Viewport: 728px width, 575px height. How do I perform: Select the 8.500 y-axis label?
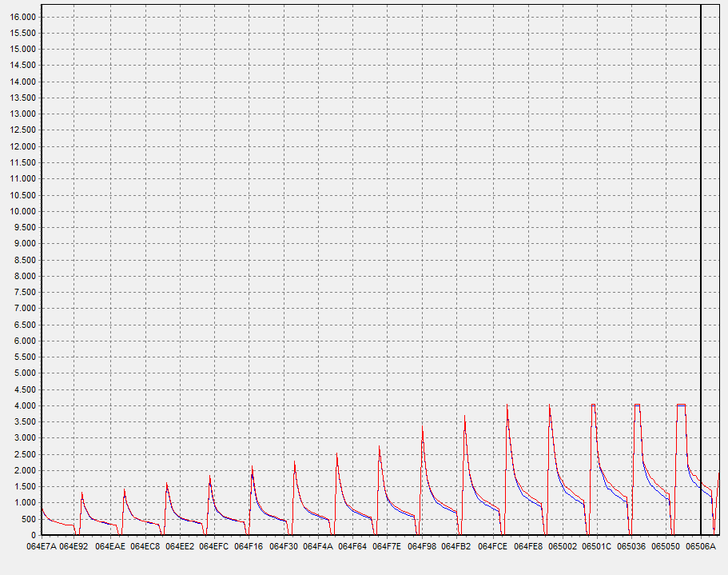(x=25, y=260)
